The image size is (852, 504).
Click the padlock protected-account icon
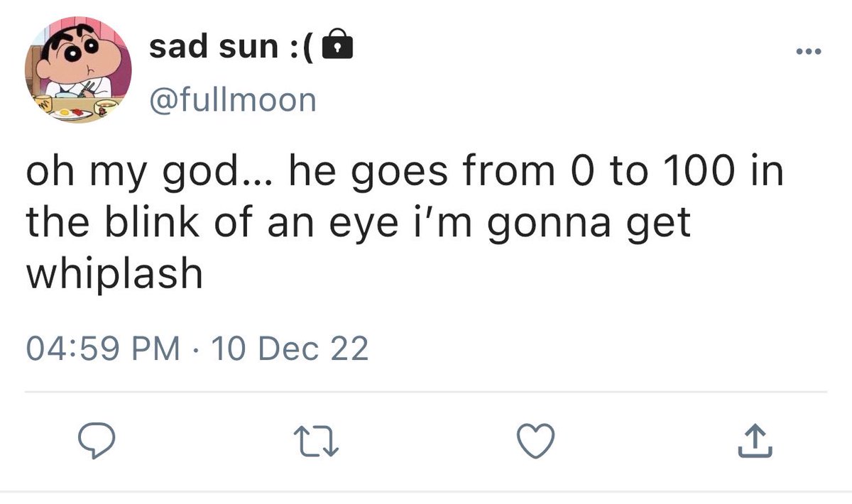pyautogui.click(x=337, y=47)
